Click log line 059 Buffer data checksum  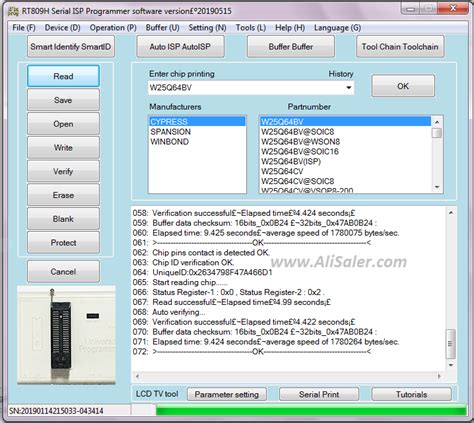255,223
